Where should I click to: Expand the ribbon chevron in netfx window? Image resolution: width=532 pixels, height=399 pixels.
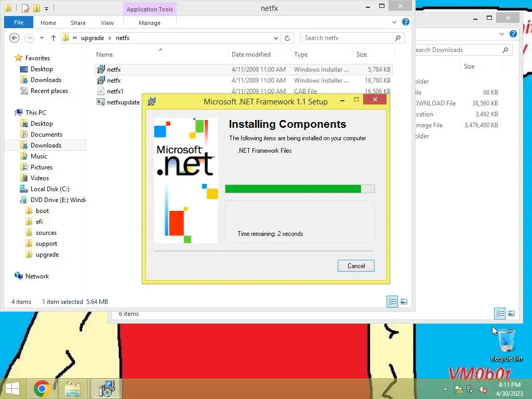click(394, 22)
